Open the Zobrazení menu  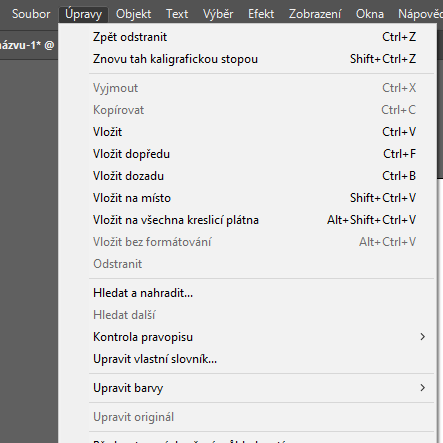click(x=315, y=14)
